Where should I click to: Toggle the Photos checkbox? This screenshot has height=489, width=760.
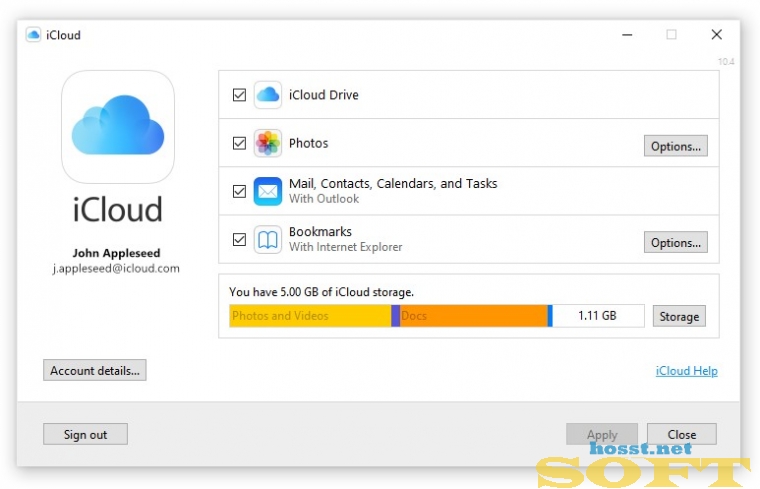coord(239,143)
